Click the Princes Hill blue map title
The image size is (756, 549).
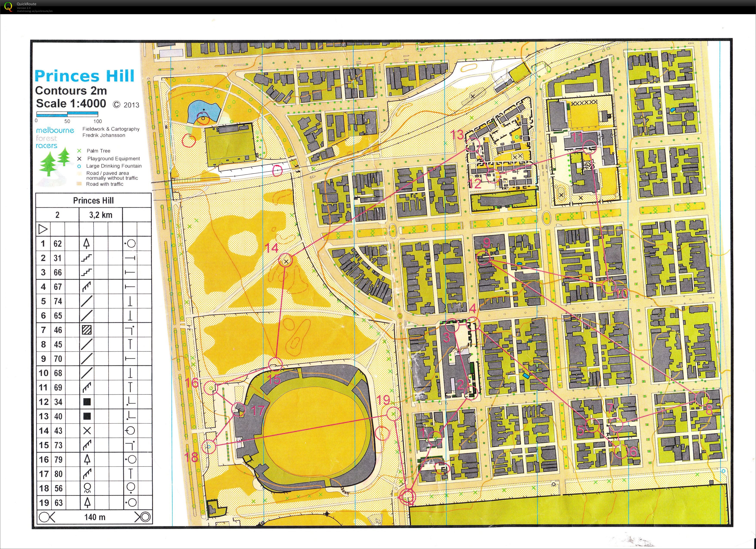(85, 76)
